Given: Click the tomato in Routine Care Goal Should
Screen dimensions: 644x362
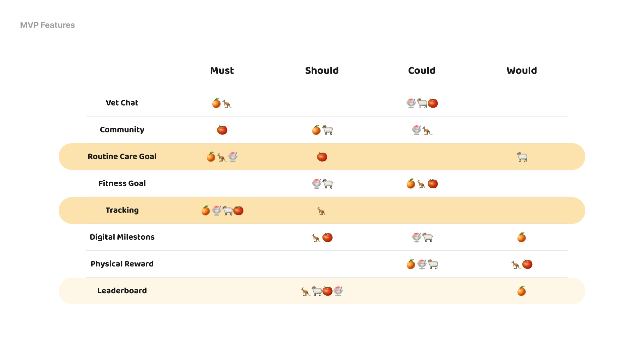Looking at the screenshot, I should (322, 157).
